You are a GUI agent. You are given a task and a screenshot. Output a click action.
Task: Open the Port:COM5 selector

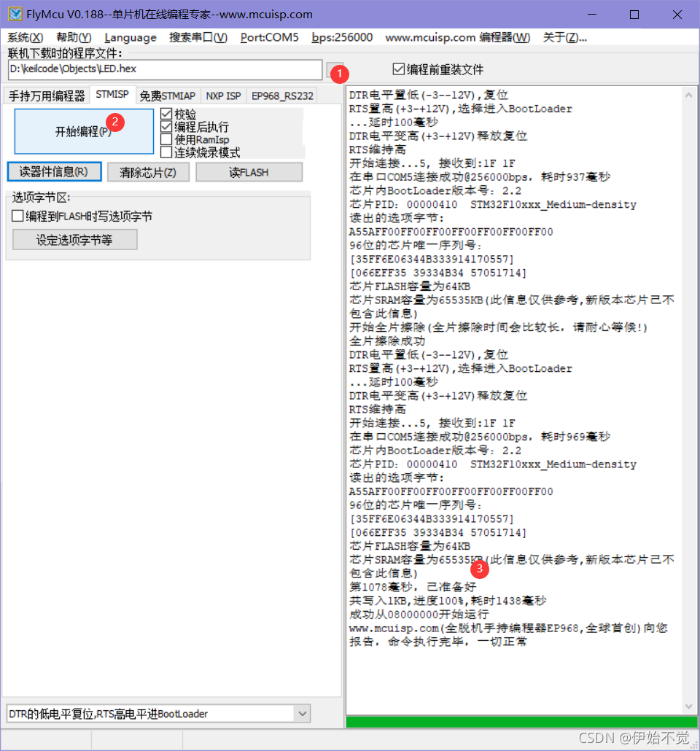pyautogui.click(x=270, y=37)
